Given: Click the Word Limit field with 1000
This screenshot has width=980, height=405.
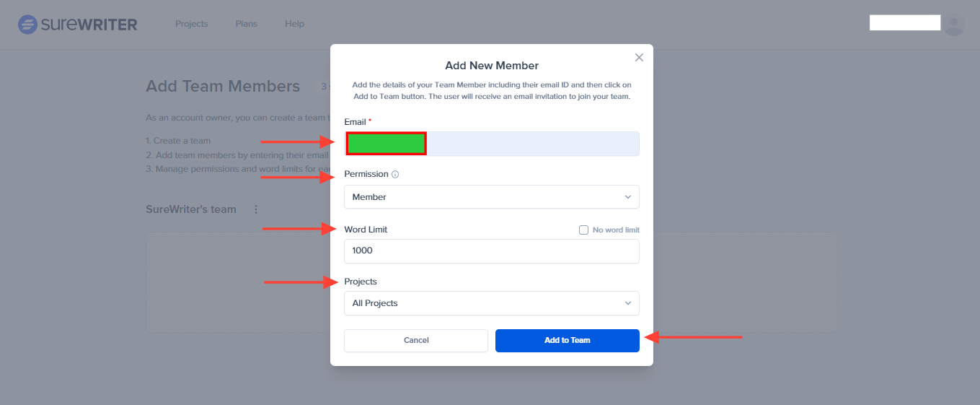Looking at the screenshot, I should (492, 251).
